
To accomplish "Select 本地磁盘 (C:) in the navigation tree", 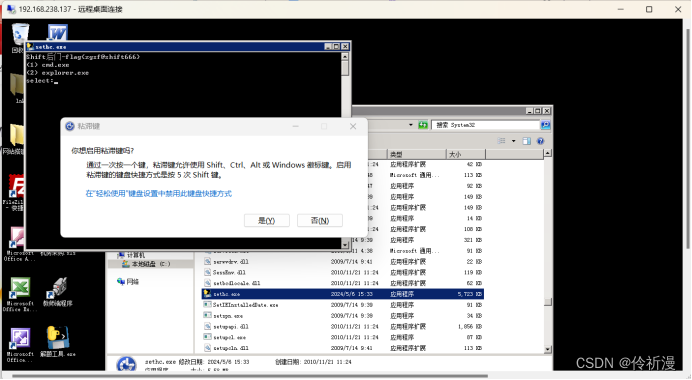I will coord(150,264).
